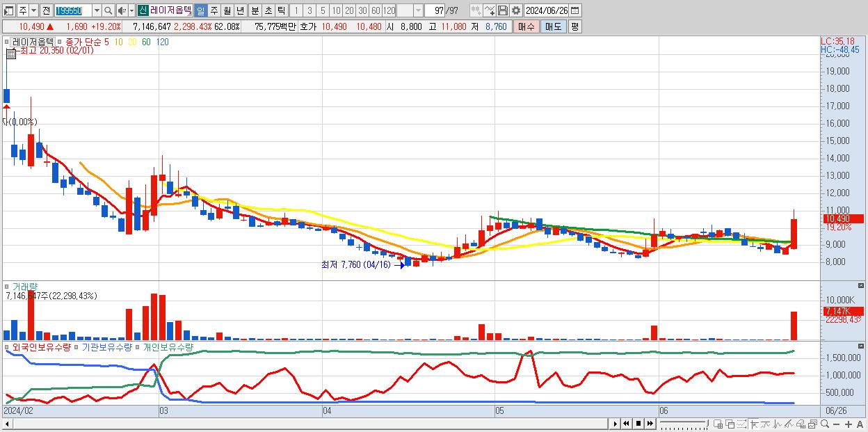
Task: Select the 분 minute period button
Action: 255,10
